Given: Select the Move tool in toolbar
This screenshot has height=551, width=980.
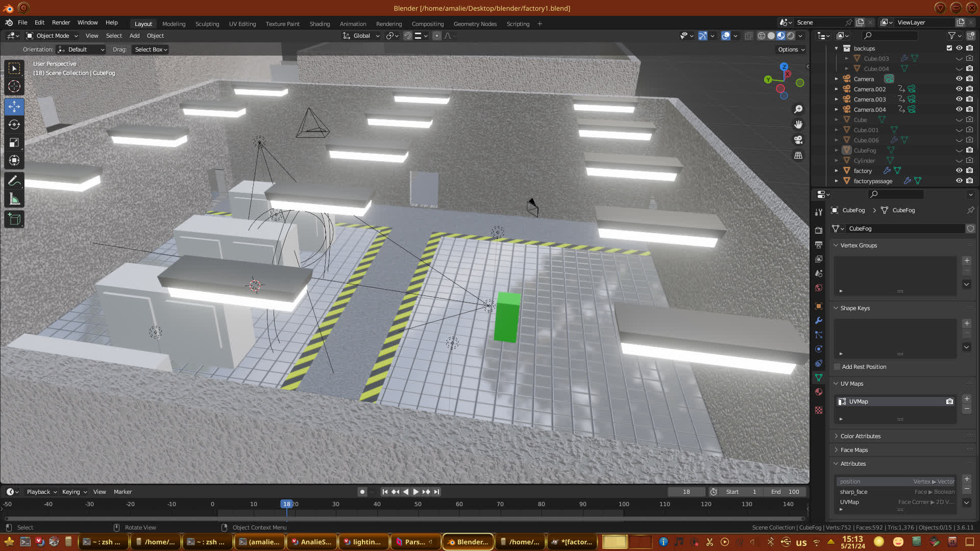Looking at the screenshot, I should [14, 107].
